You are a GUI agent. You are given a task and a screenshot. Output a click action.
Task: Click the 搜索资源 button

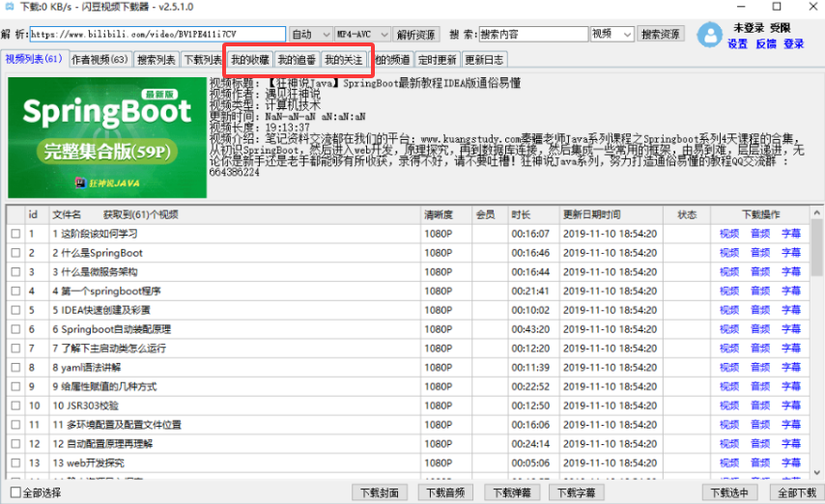(661, 34)
